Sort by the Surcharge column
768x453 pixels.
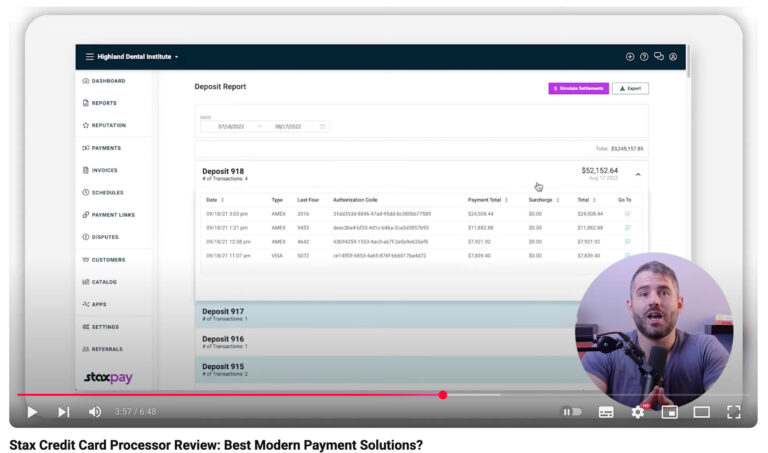(x=544, y=200)
